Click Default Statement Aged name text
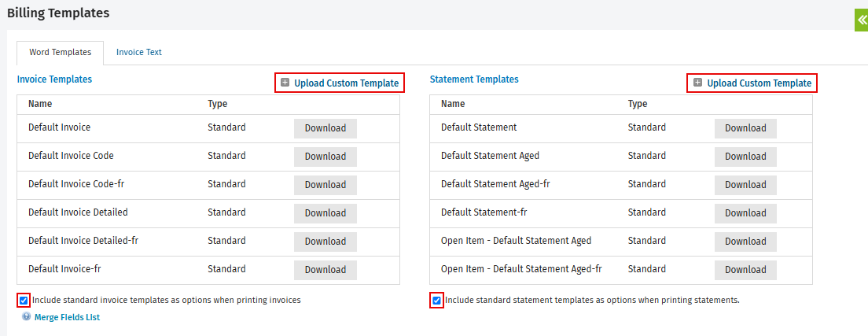Image resolution: width=868 pixels, height=336 pixels. [490, 156]
